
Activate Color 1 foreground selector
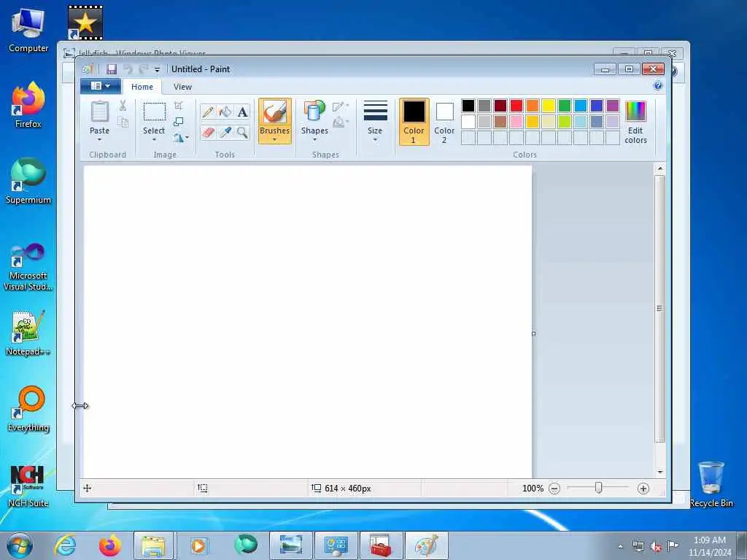414,122
